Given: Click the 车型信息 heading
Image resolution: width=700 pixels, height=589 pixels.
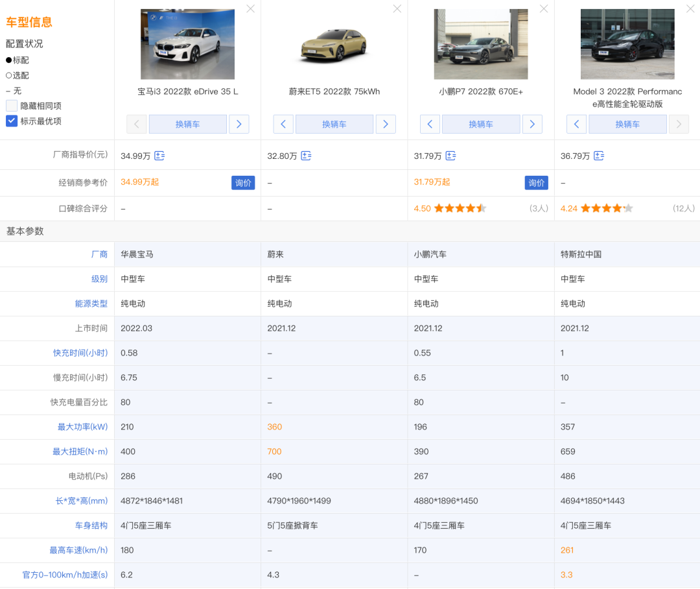Looking at the screenshot, I should [29, 22].
